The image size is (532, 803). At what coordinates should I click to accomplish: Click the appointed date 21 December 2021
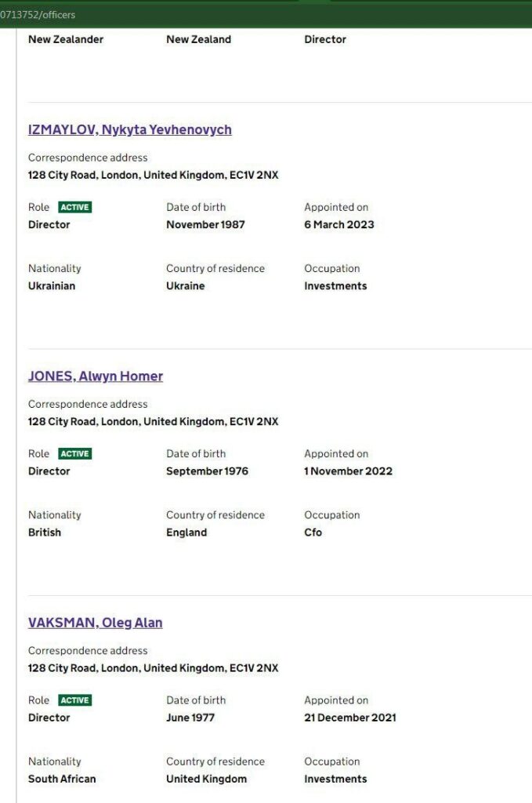pos(350,717)
